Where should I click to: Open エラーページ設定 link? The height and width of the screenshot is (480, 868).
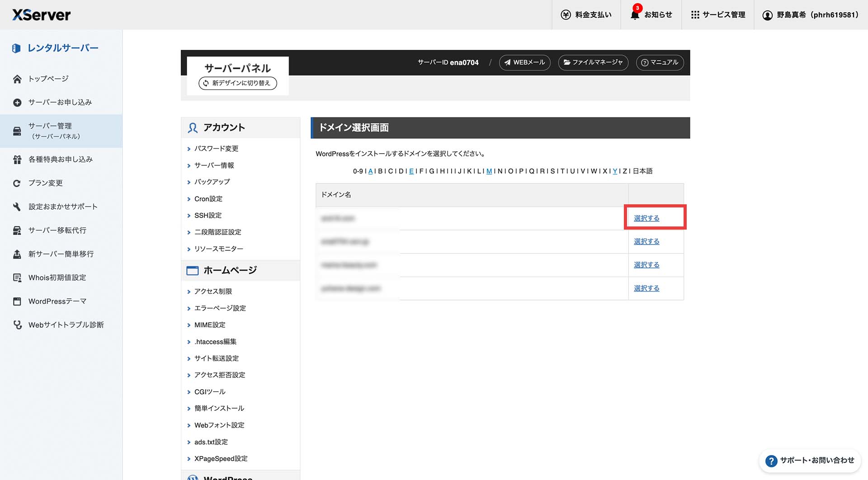pyautogui.click(x=220, y=308)
